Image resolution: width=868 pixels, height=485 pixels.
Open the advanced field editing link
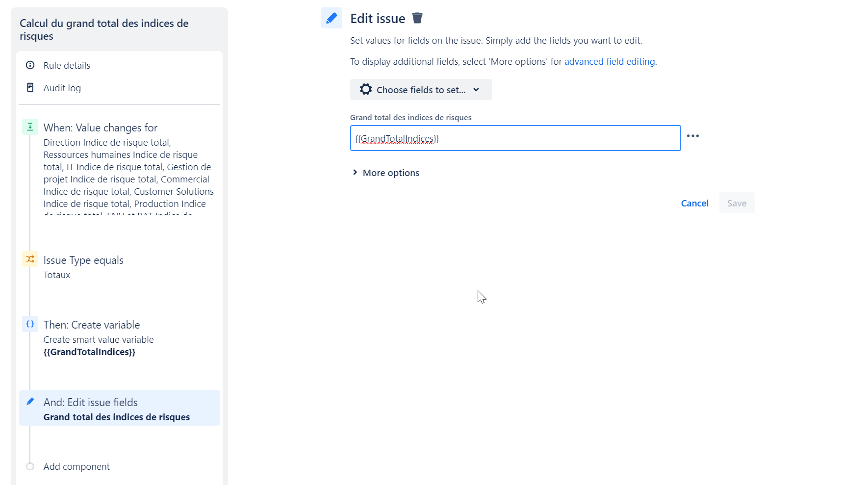tap(610, 61)
